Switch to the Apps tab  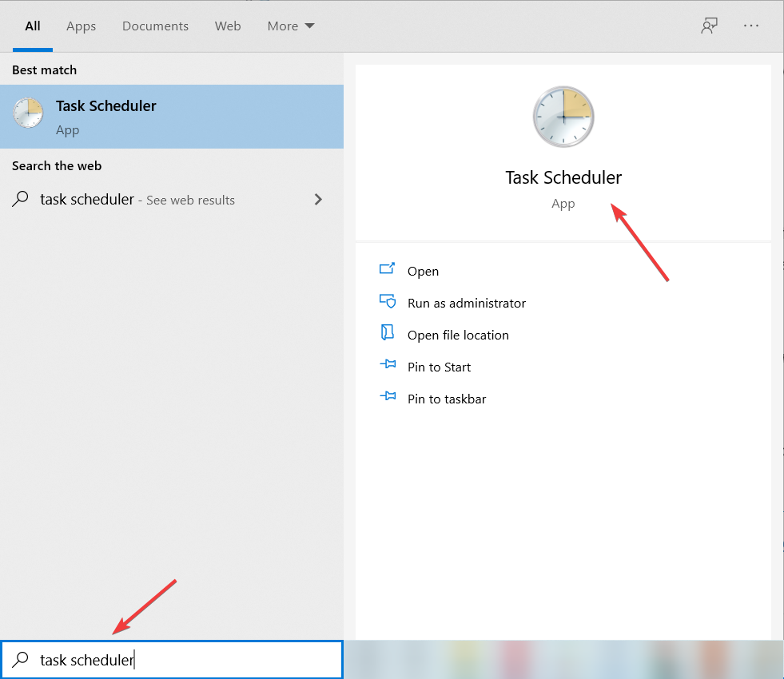[81, 26]
